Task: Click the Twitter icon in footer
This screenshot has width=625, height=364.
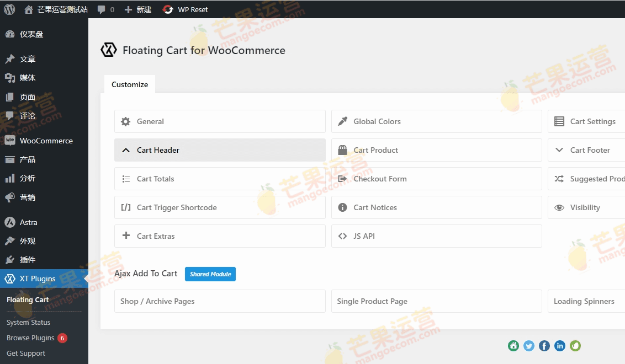Action: (x=529, y=346)
